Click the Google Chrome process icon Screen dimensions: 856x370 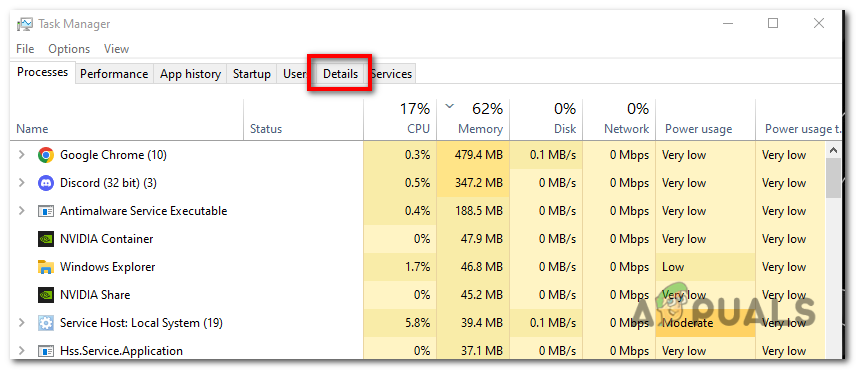46,155
